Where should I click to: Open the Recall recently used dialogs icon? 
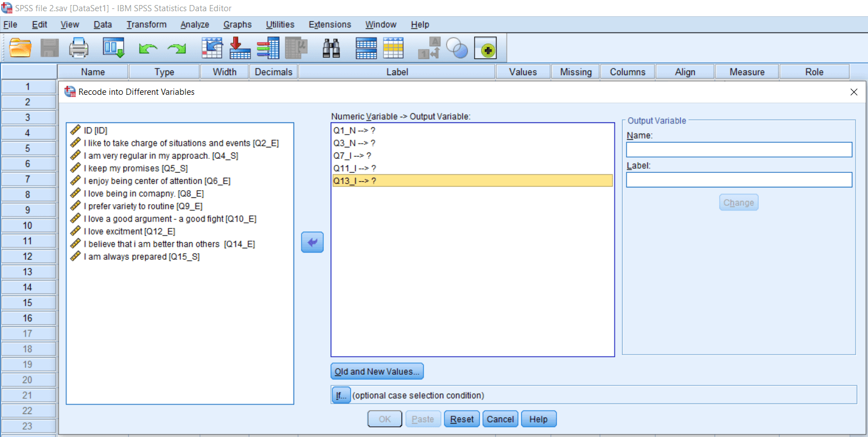(113, 48)
